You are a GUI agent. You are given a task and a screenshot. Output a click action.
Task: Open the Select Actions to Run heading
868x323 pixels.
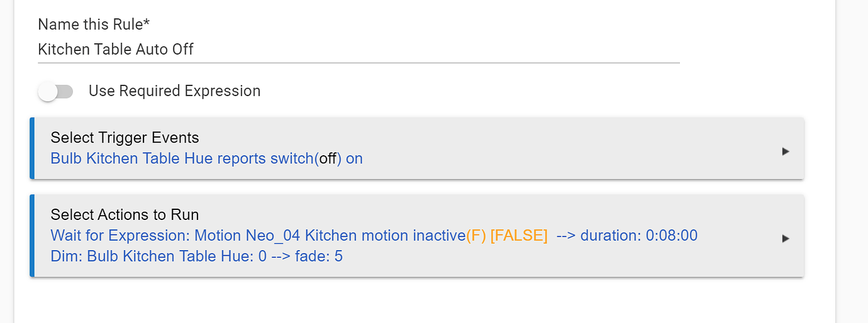125,214
